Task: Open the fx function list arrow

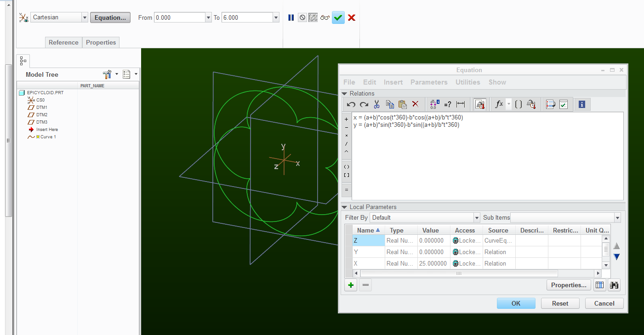Action: (508, 104)
